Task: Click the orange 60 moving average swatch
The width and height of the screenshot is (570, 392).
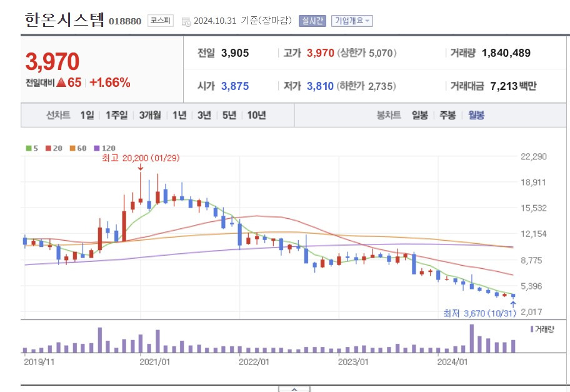Action: (x=72, y=148)
